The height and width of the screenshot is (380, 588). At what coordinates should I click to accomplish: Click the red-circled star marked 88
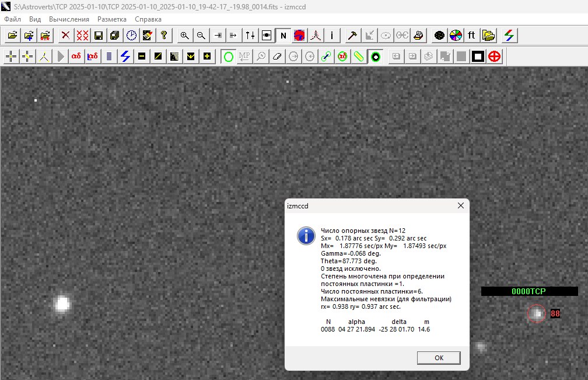(x=537, y=313)
